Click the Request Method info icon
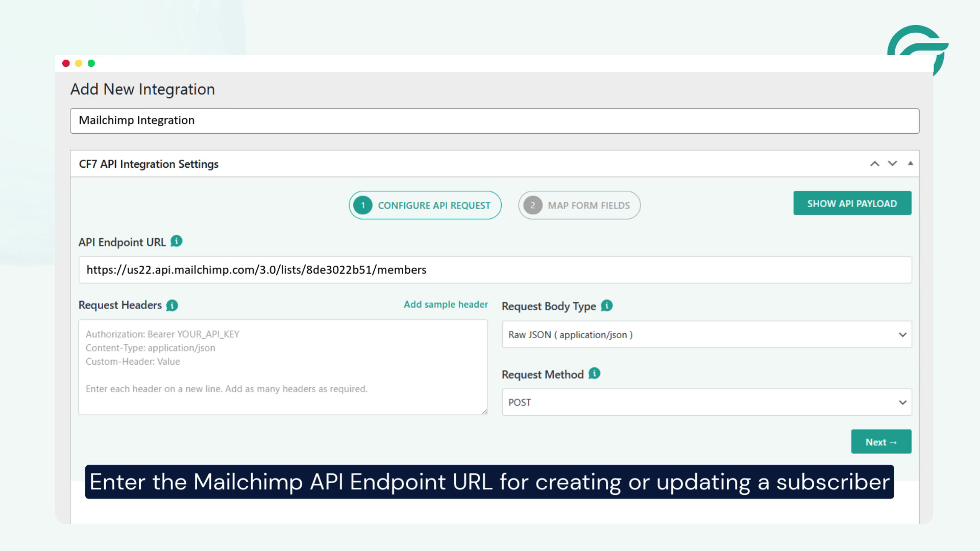 [x=594, y=374]
